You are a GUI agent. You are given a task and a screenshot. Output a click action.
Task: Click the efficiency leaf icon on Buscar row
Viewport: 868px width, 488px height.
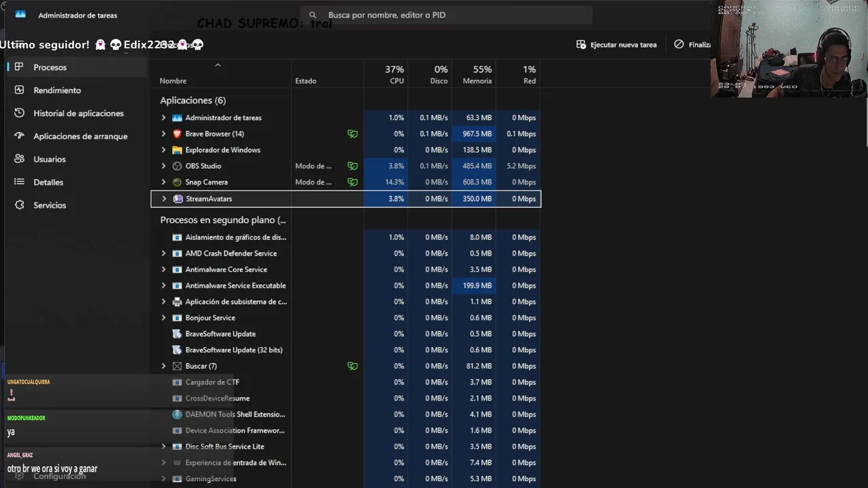coord(353,366)
